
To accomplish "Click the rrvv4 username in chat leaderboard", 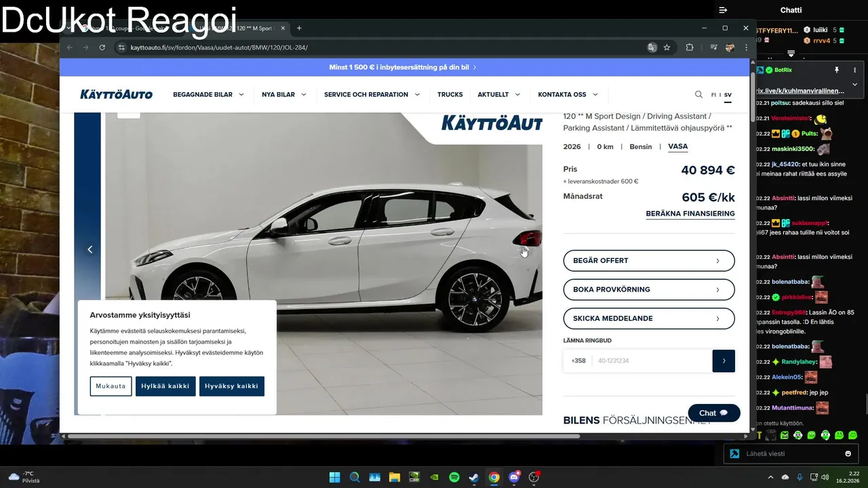I will click(x=821, y=41).
